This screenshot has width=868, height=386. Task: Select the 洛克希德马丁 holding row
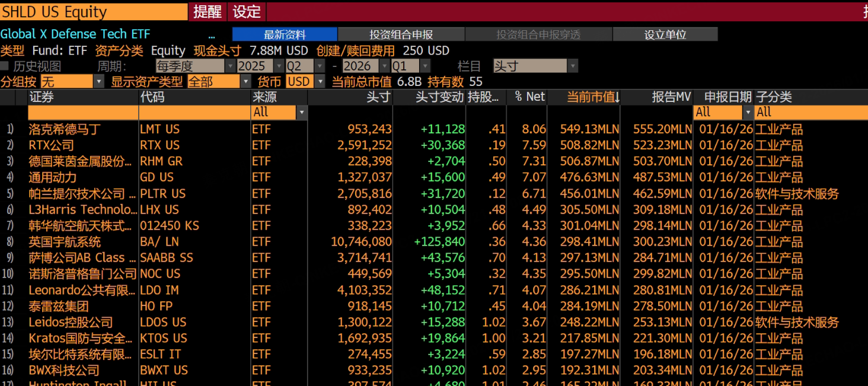click(x=65, y=129)
